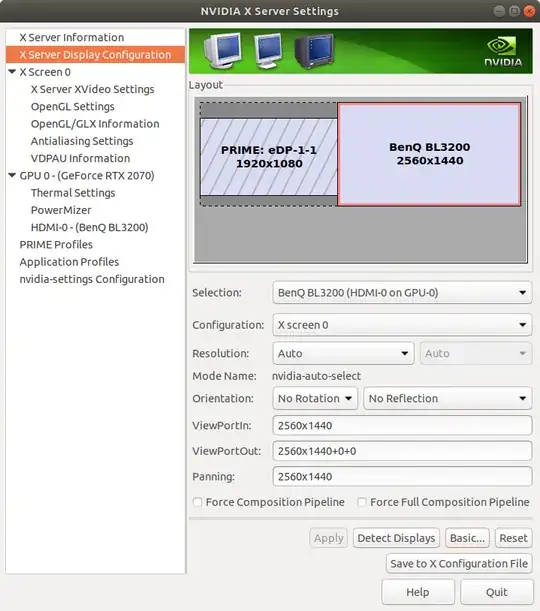This screenshot has width=540, height=611.
Task: Open VDPAU Information page
Action: pos(80,158)
